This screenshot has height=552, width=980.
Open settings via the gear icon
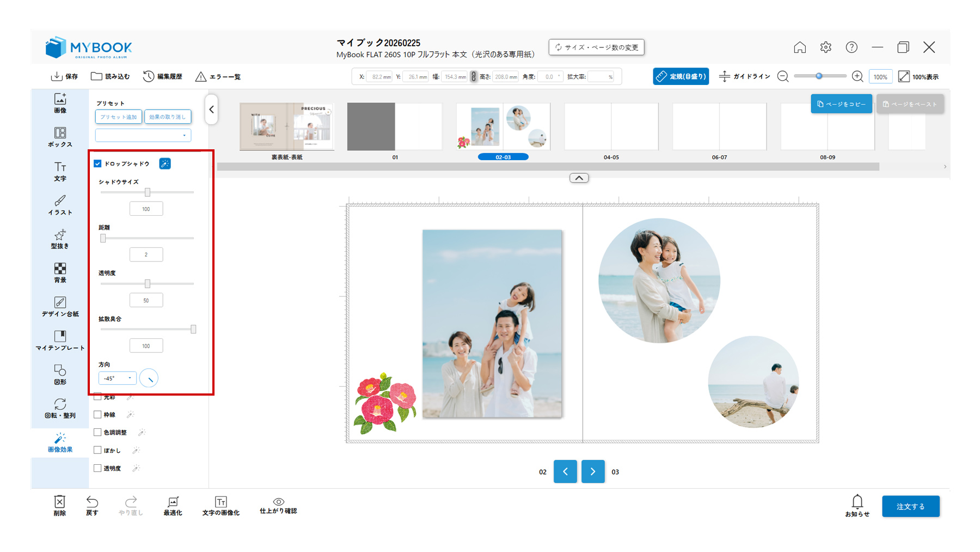tap(826, 47)
